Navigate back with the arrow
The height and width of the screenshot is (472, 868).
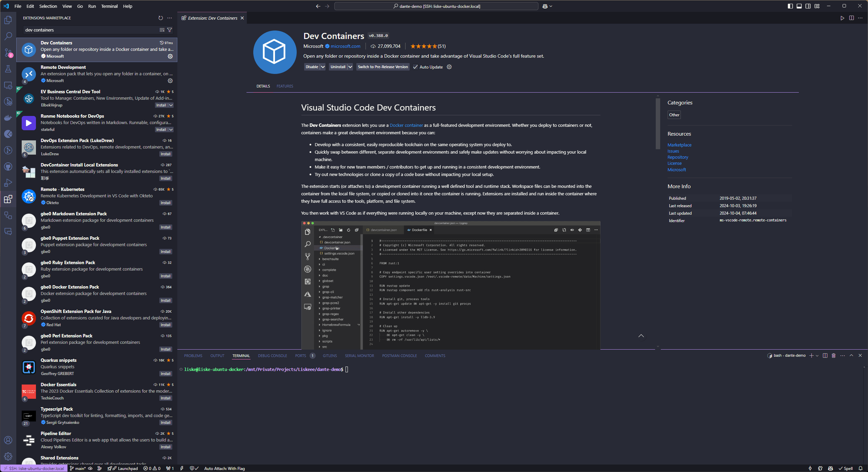point(318,6)
